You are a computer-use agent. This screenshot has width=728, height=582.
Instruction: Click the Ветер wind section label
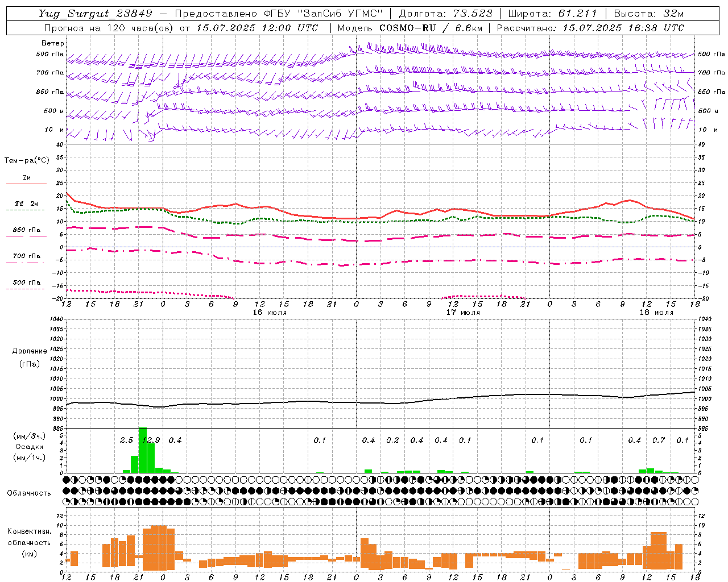coord(52,43)
